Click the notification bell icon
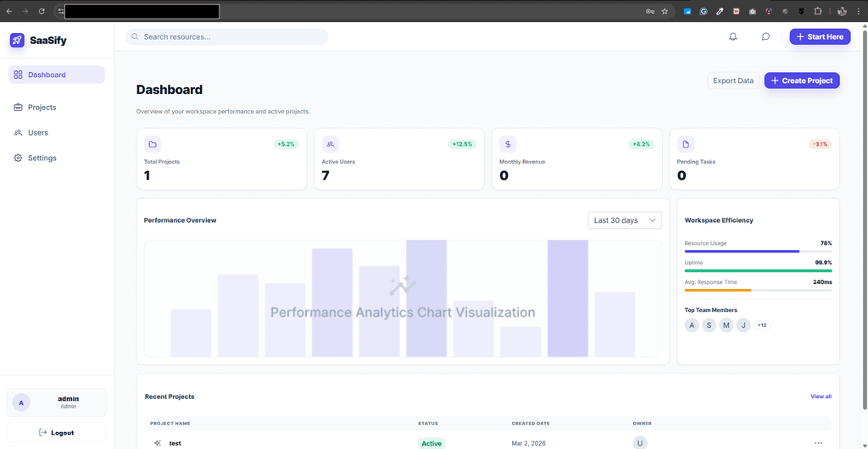This screenshot has width=868, height=449. tap(733, 36)
